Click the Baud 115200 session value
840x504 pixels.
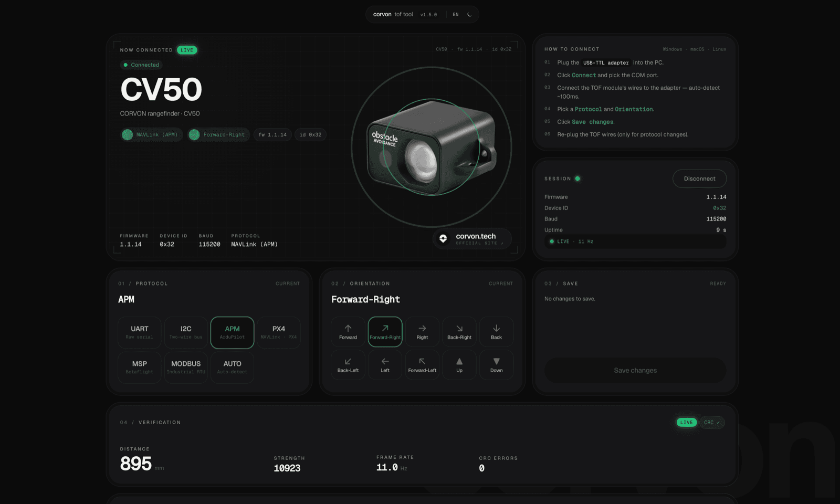pos(716,219)
